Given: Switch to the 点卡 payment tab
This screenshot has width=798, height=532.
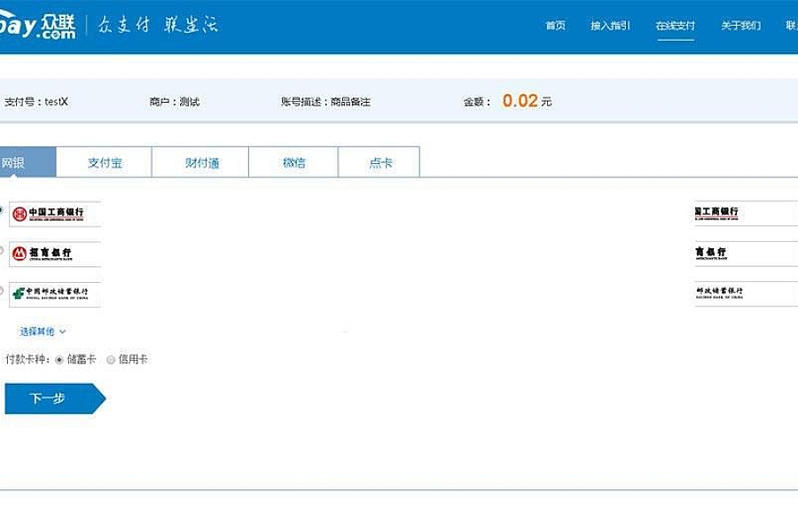Looking at the screenshot, I should tap(379, 162).
